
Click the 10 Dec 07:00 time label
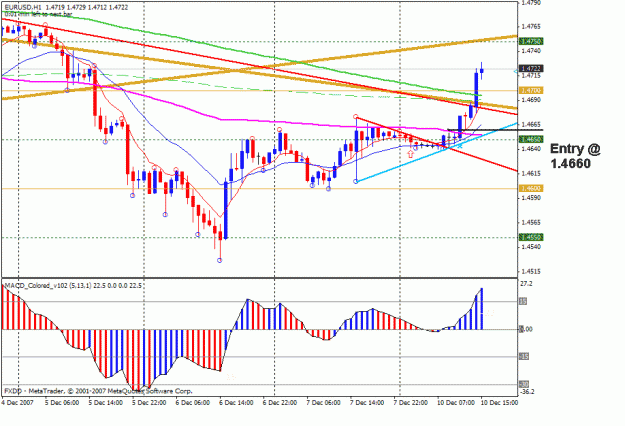pyautogui.click(x=456, y=402)
